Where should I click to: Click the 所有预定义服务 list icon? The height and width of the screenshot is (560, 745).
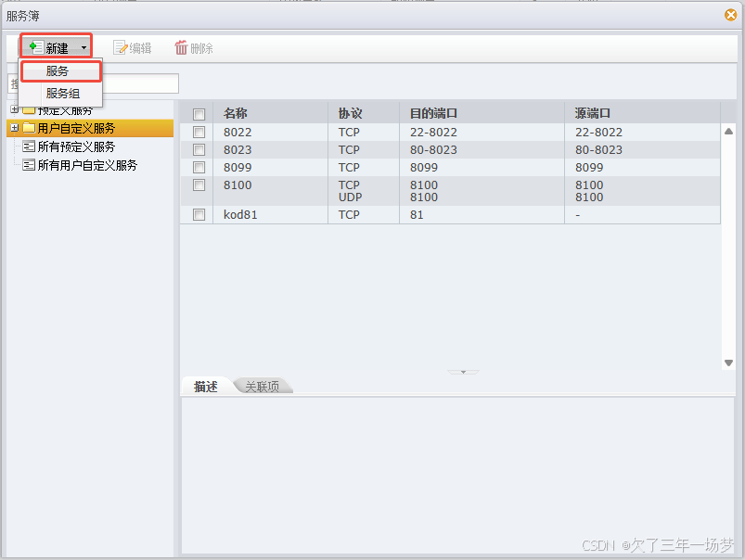29,146
